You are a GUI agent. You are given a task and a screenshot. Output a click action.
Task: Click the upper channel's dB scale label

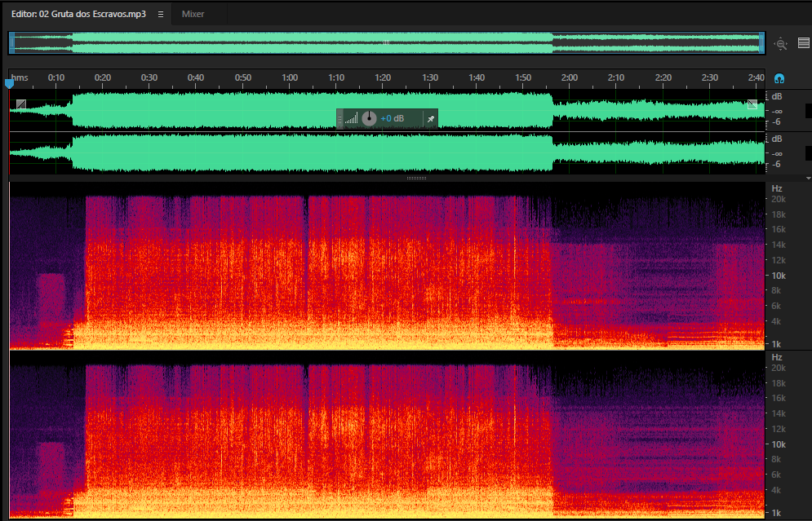(777, 97)
